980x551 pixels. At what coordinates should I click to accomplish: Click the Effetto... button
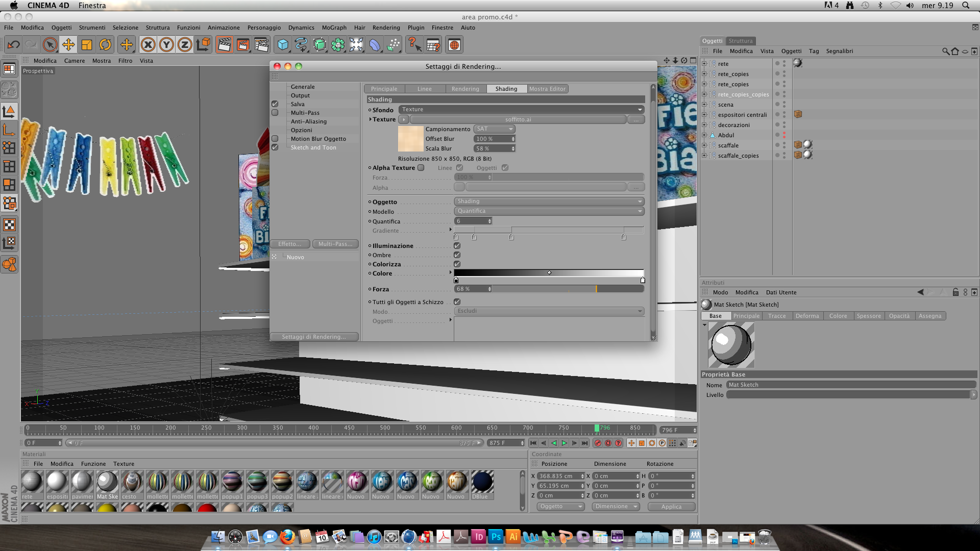[x=289, y=244]
